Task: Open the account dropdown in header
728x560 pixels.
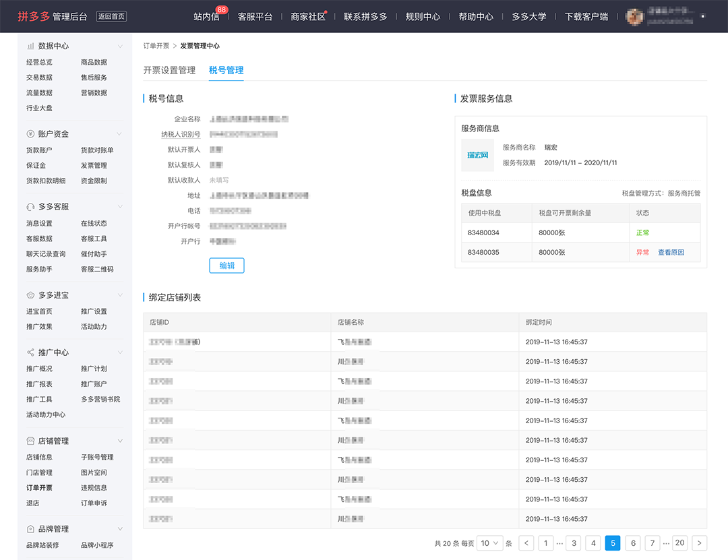Action: tap(703, 16)
